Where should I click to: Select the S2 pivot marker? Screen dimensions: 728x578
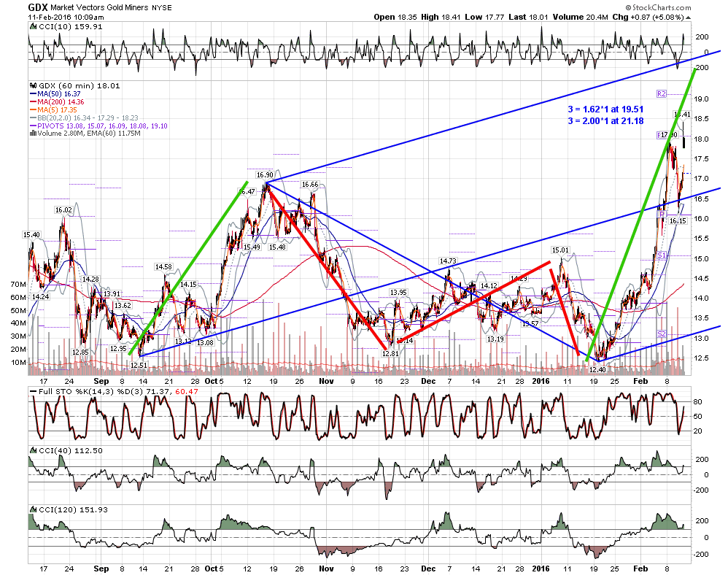[662, 334]
